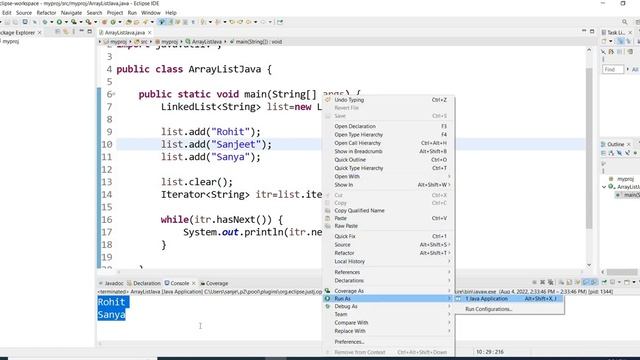Click the Find field in Task List
This screenshot has height=360, width=640.
pyautogui.click(x=613, y=70)
